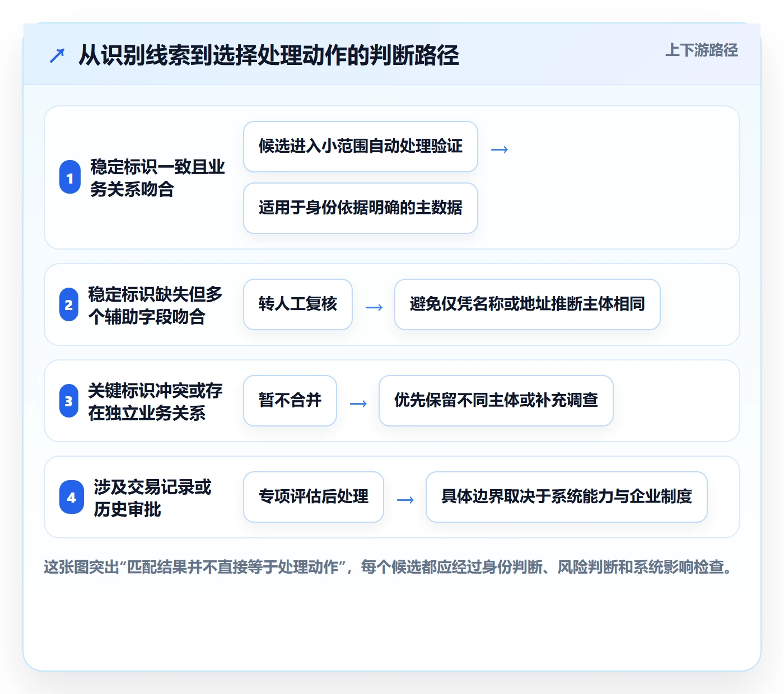Click the number 1 step badge
This screenshot has width=784, height=694.
[70, 177]
